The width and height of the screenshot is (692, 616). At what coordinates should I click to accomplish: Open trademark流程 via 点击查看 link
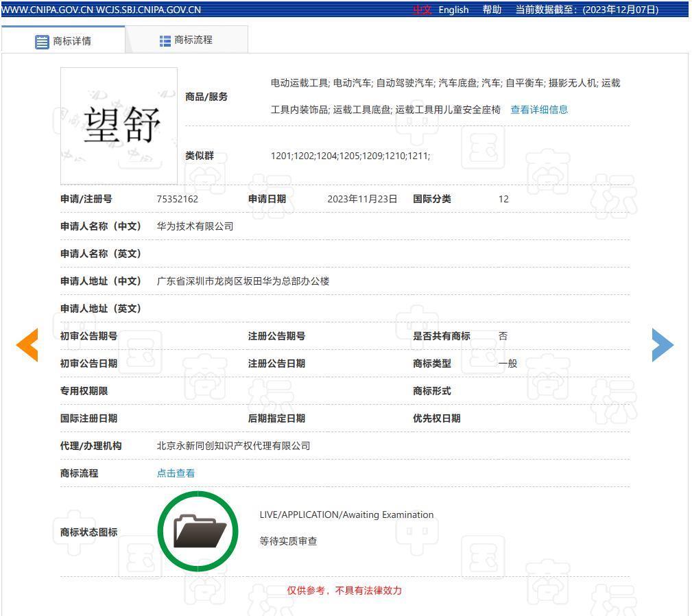[175, 473]
